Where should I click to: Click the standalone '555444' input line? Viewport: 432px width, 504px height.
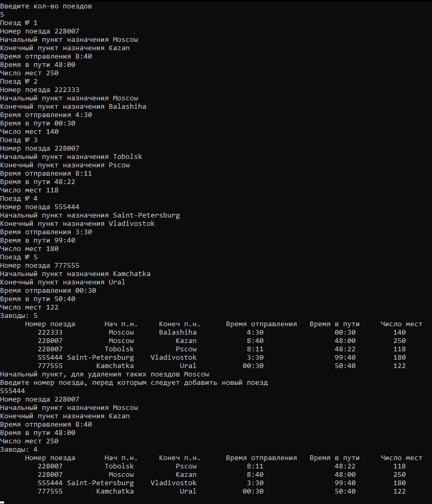(x=13, y=391)
